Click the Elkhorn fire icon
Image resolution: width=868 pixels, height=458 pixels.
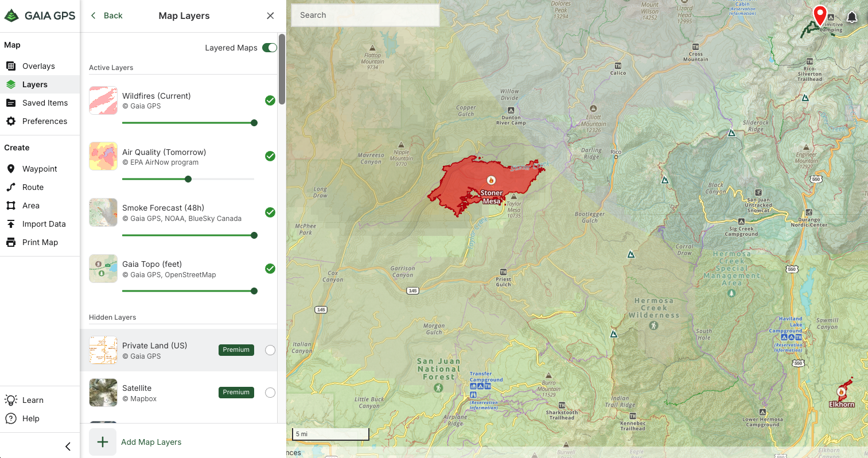841,392
